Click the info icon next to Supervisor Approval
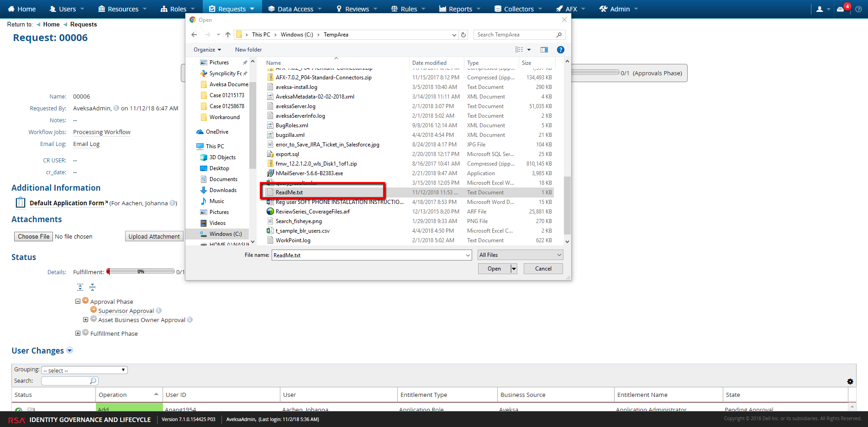Screen dimensions: 868x427 158,310
